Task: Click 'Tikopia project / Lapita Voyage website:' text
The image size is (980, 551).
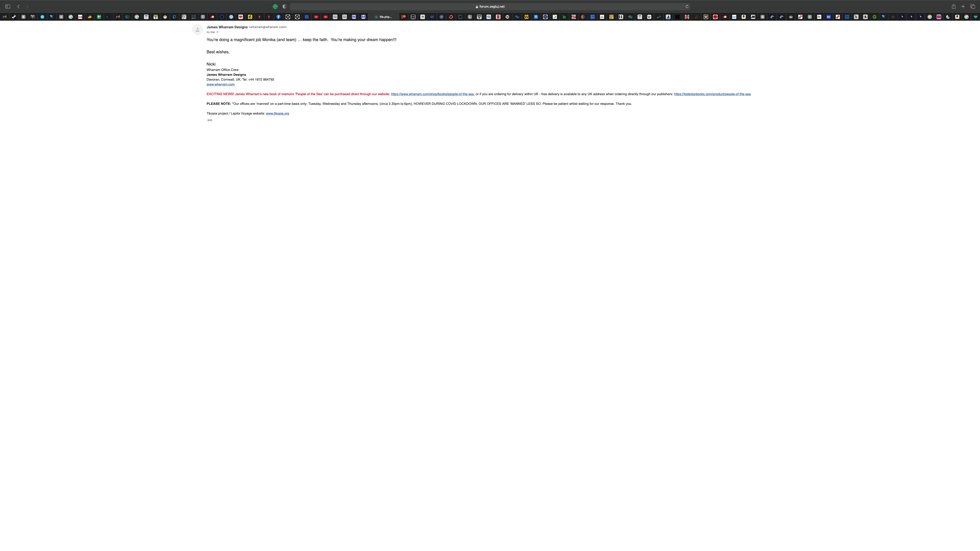Action: [236, 113]
